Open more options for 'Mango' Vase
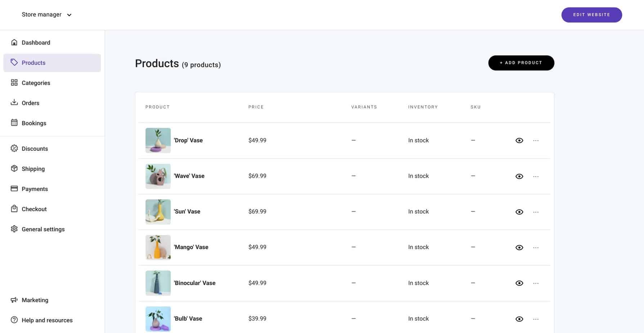644x333 pixels. point(536,248)
